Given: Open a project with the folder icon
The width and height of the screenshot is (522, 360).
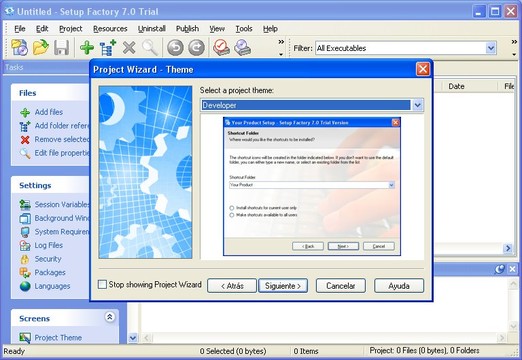Looking at the screenshot, I should coord(41,48).
